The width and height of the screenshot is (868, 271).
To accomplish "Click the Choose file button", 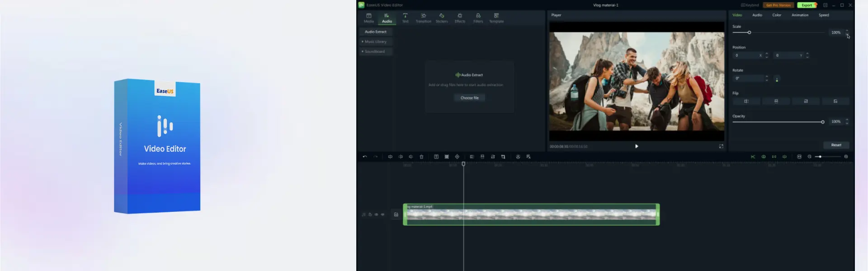I will (469, 98).
